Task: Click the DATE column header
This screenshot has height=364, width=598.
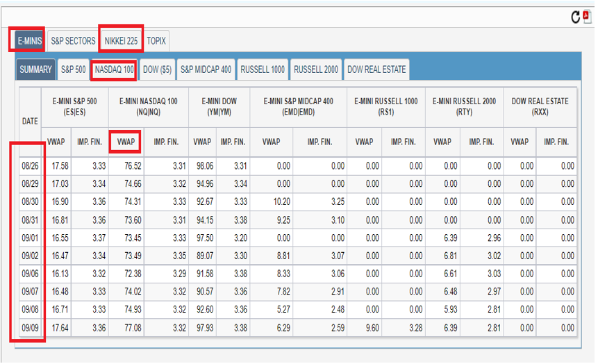Action: click(30, 122)
